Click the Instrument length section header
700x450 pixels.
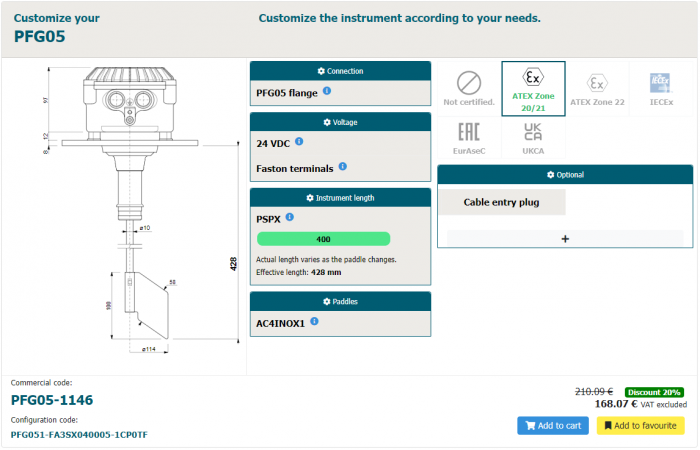[x=340, y=198]
